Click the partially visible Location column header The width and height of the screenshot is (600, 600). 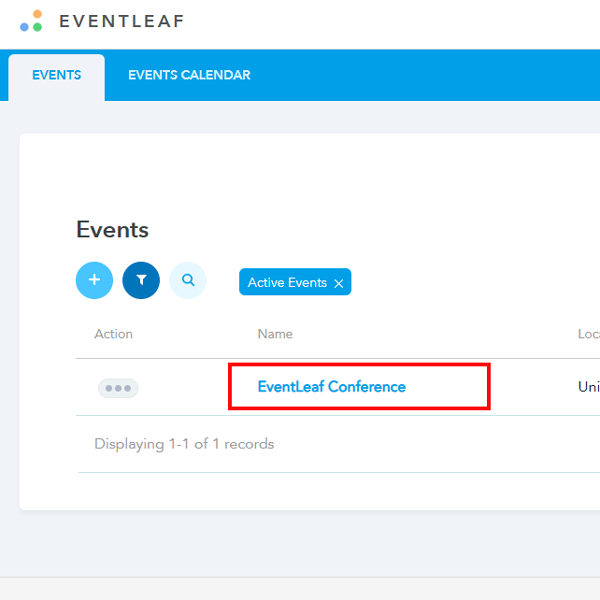click(x=588, y=334)
